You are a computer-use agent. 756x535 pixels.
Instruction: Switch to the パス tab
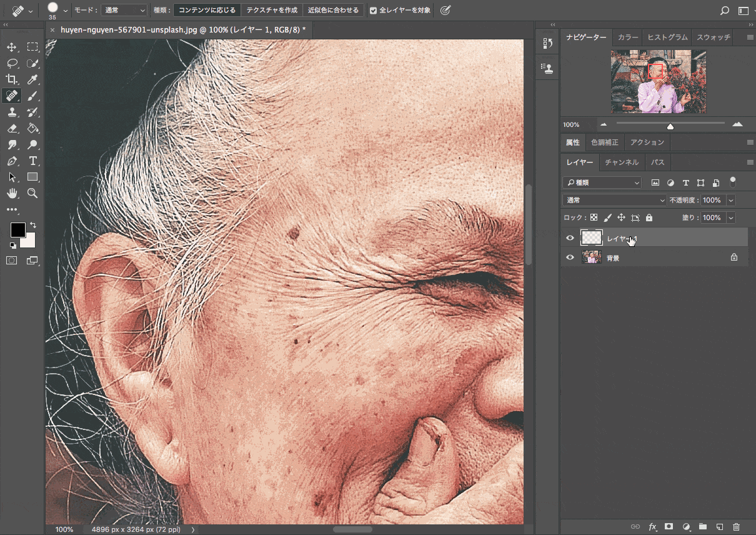(658, 162)
